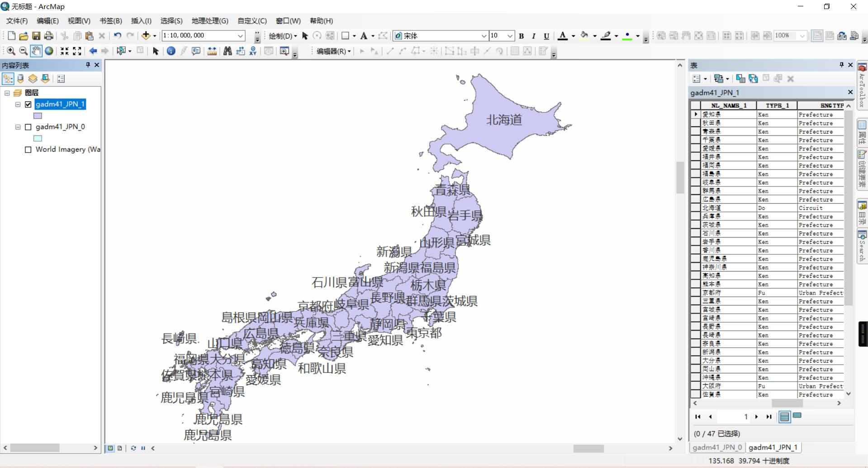Save the map document
Image resolution: width=868 pixels, height=468 pixels.
click(x=36, y=36)
